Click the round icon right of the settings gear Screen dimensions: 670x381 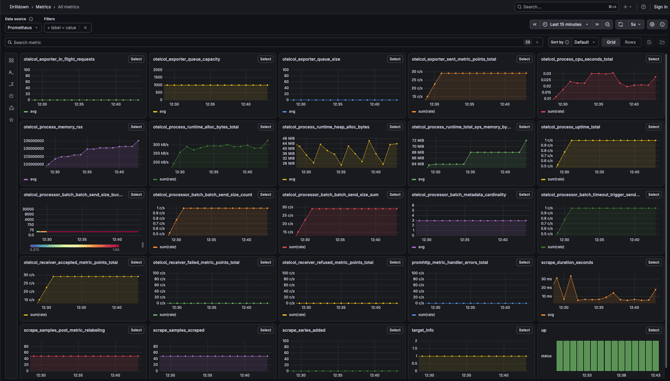click(662, 24)
